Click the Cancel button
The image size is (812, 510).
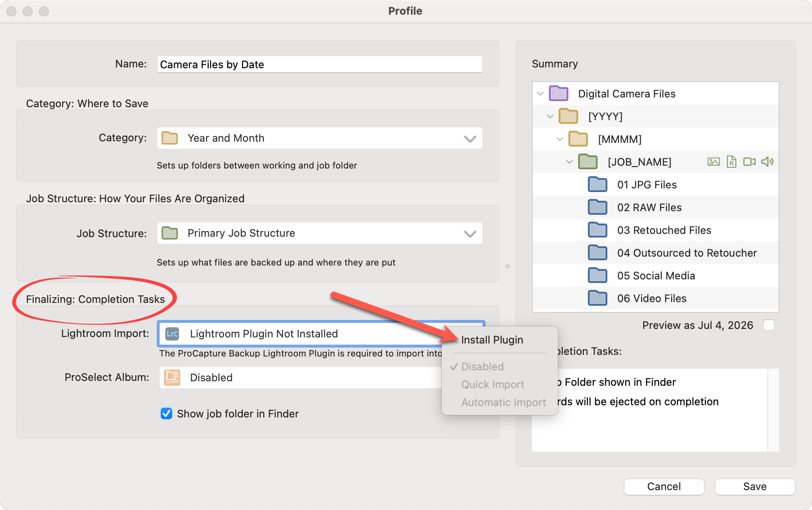664,486
